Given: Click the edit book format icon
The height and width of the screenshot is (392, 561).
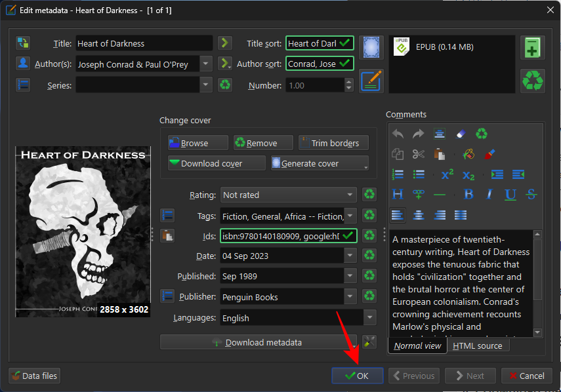Looking at the screenshot, I should point(371,81).
